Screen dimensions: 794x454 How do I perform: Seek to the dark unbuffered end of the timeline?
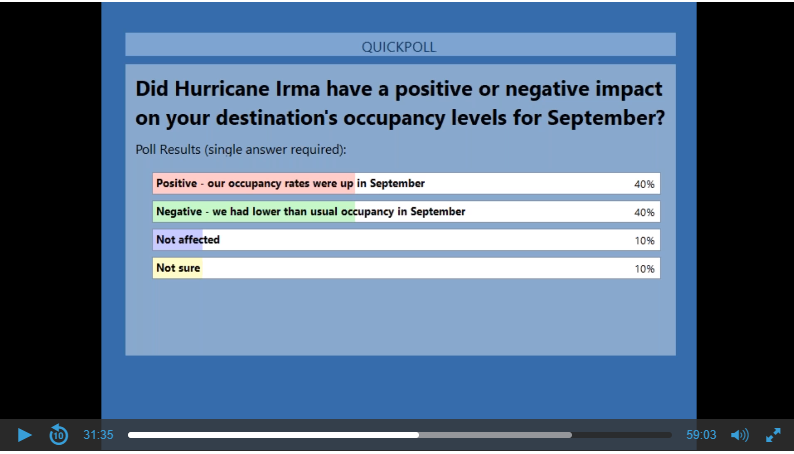(622, 435)
